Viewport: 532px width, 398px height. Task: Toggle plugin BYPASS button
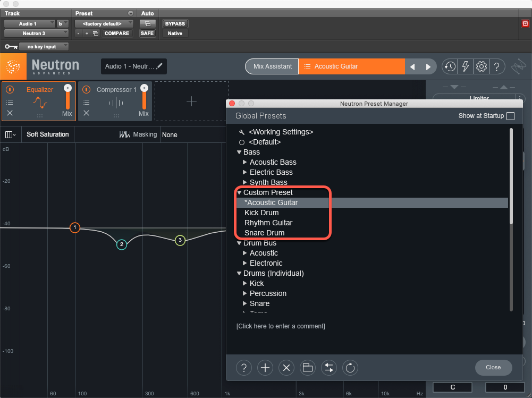tap(175, 24)
